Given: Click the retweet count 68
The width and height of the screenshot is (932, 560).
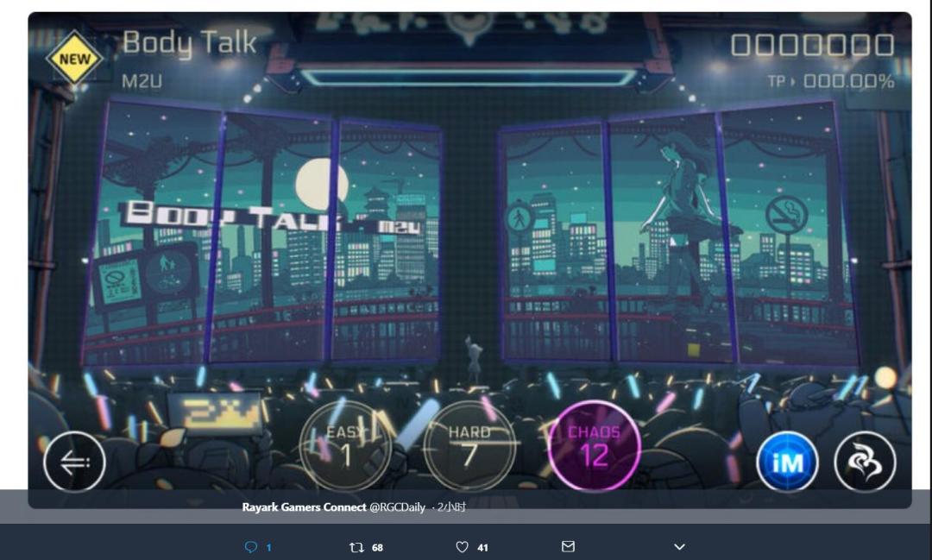Looking at the screenshot, I should click(377, 548).
